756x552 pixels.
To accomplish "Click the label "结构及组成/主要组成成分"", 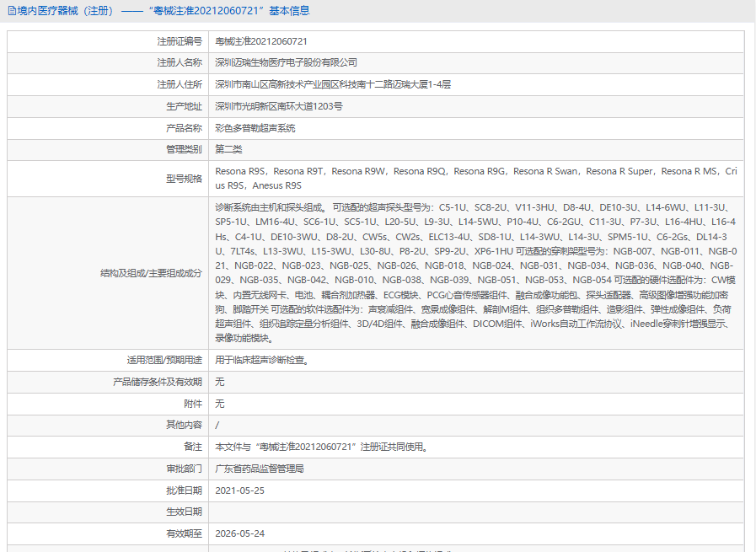I will click(x=151, y=273).
